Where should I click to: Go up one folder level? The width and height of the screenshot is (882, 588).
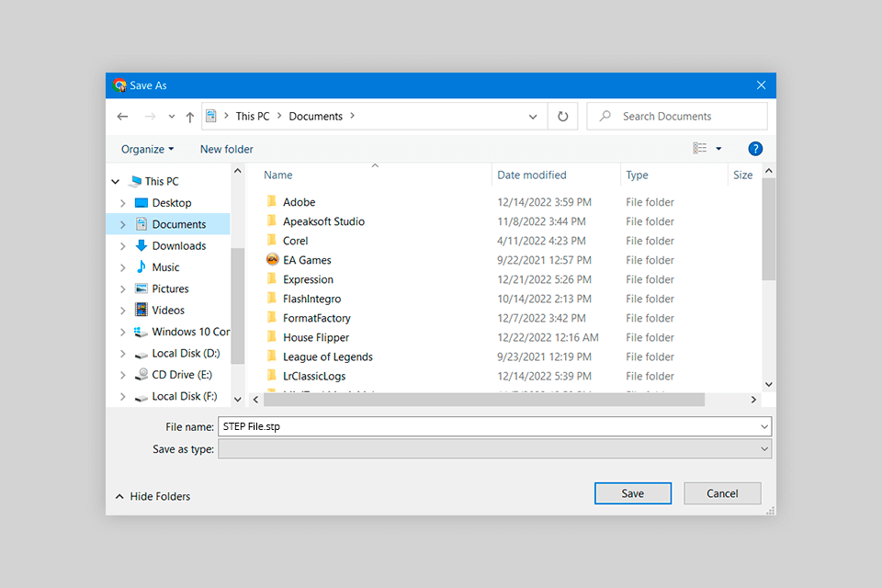click(x=190, y=117)
